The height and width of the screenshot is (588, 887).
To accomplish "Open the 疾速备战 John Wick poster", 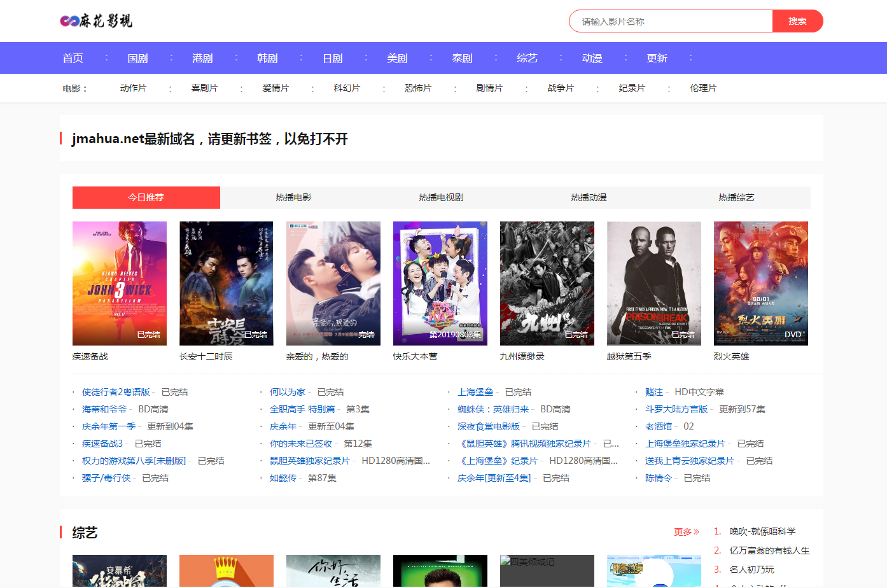I will point(120,283).
